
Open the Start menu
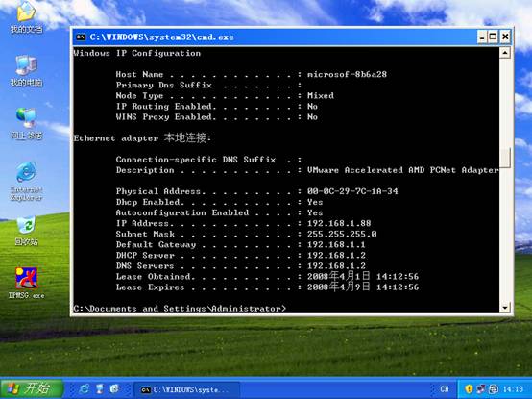pyautogui.click(x=32, y=388)
